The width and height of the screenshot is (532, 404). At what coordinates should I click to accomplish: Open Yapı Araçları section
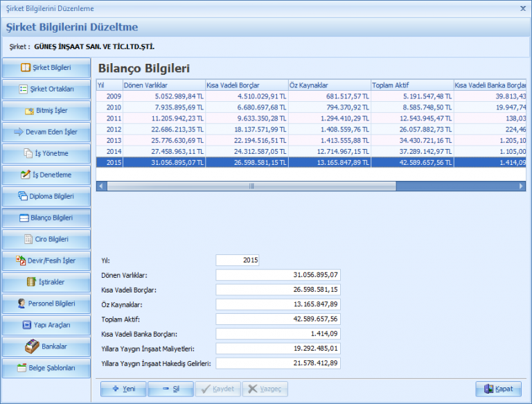tap(46, 325)
